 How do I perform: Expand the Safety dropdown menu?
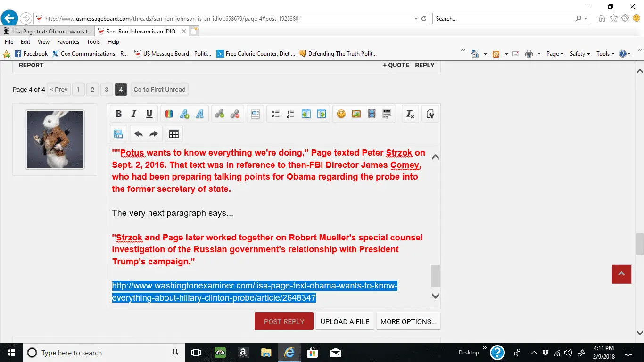(580, 54)
